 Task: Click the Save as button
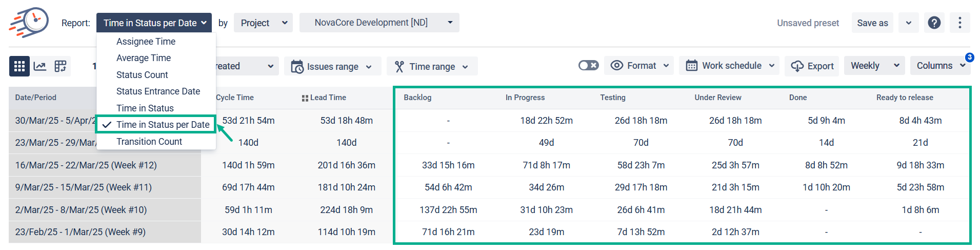coord(872,23)
